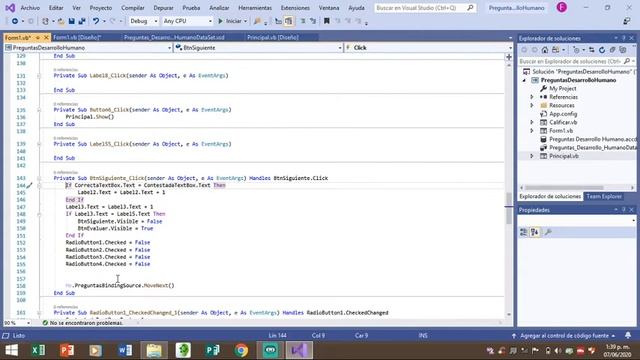Click the Undo arrow icon
Screen dimensions: 640x360
click(96, 21)
